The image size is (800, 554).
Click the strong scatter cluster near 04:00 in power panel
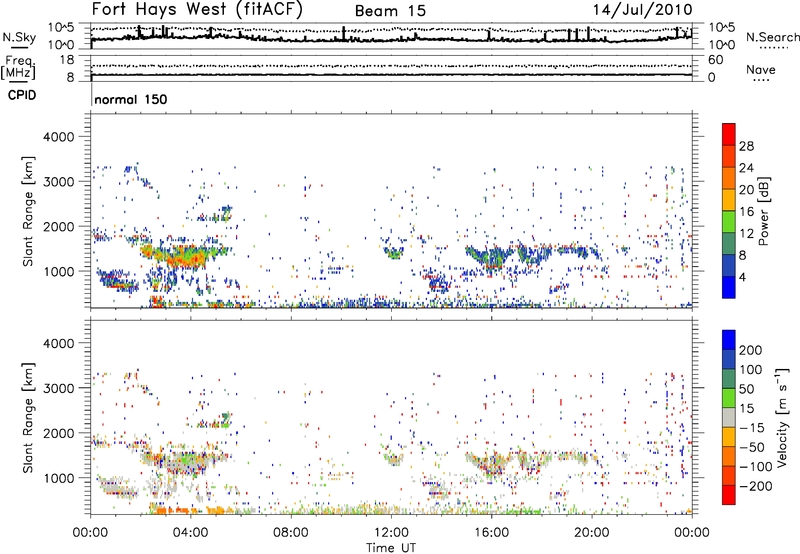pyautogui.click(x=186, y=256)
